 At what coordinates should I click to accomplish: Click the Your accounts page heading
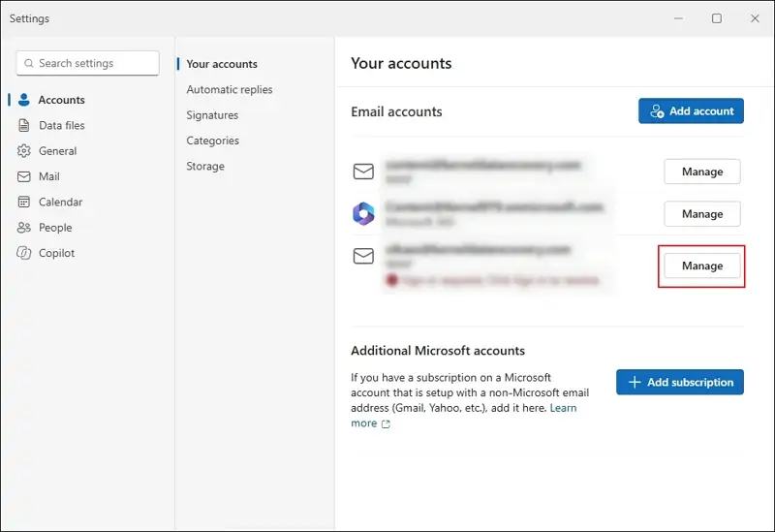401,63
